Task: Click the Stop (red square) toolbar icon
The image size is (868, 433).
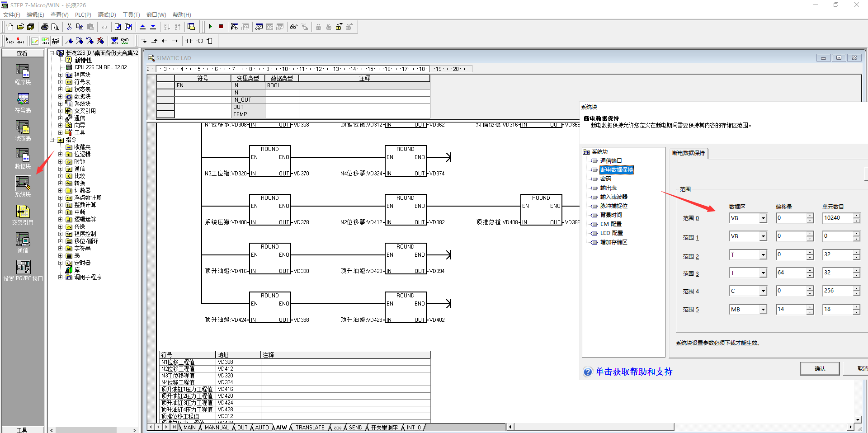Action: 221,27
